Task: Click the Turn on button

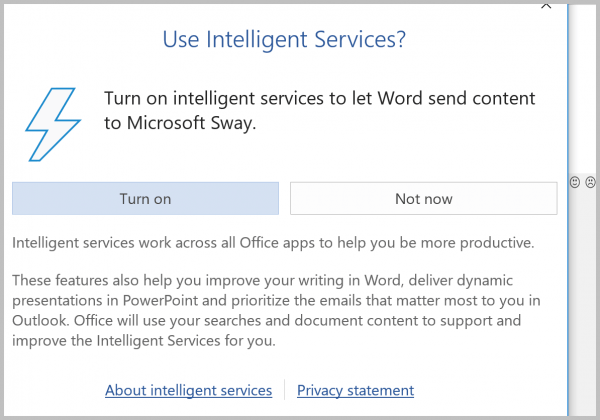Action: tap(145, 198)
